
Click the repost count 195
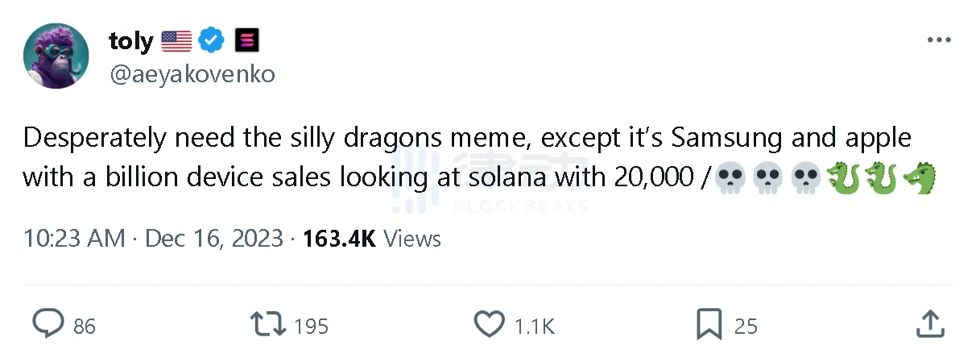click(x=312, y=326)
